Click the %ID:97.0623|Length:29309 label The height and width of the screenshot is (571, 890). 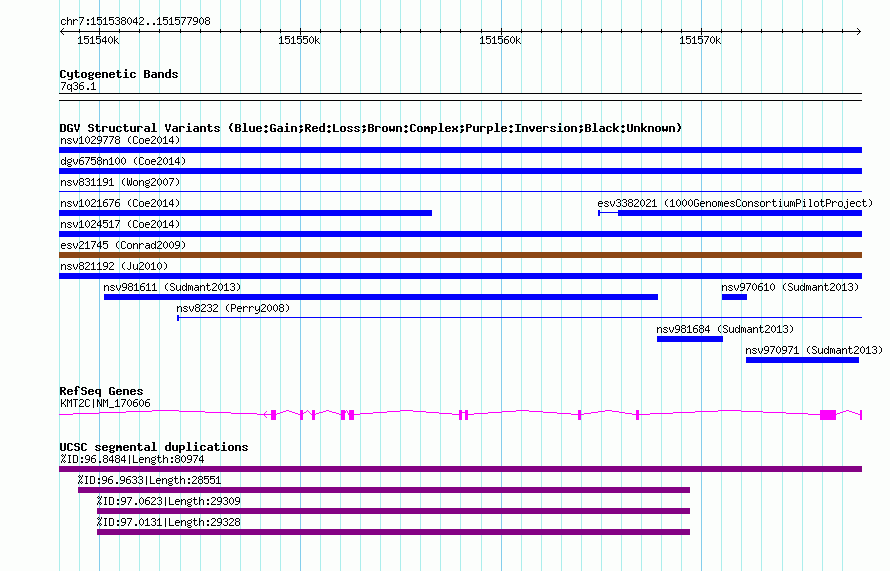pyautogui.click(x=169, y=501)
